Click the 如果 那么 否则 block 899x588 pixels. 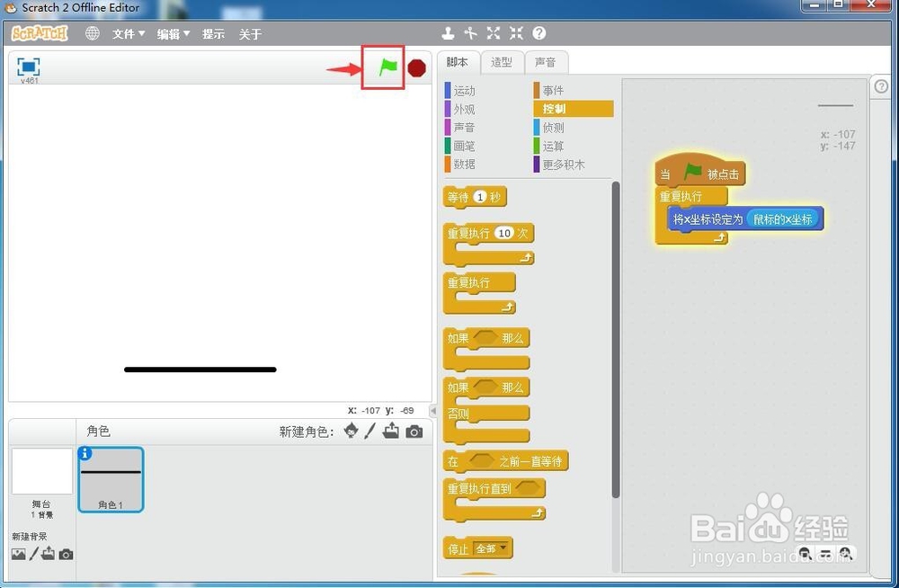[x=458, y=388]
